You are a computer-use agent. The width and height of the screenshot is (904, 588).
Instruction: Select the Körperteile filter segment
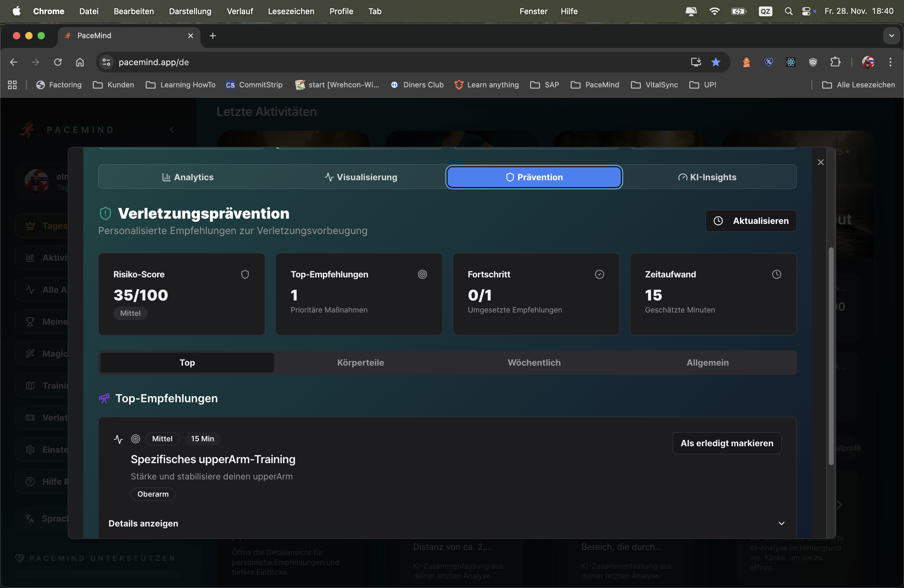360,362
